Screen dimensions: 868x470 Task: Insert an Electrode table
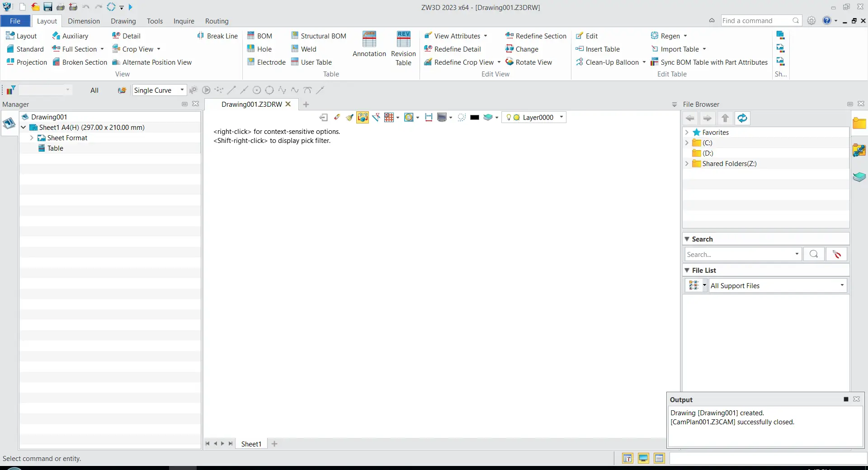266,62
